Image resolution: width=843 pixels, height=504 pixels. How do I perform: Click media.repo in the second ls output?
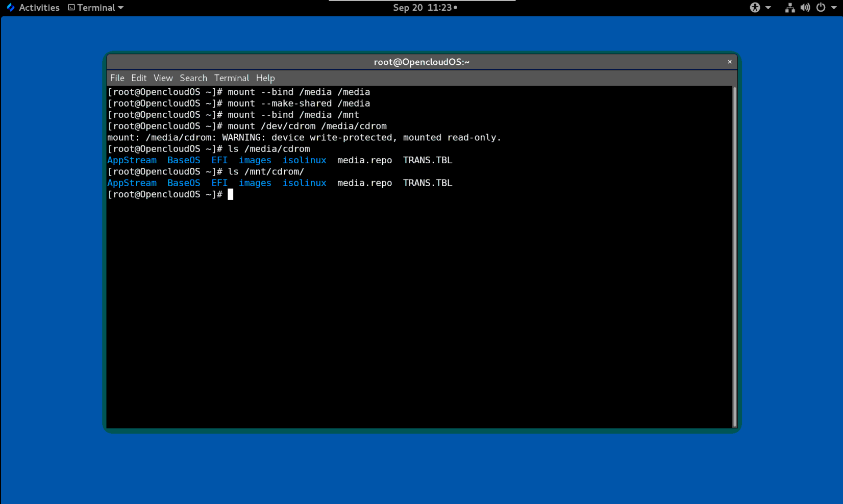click(365, 183)
